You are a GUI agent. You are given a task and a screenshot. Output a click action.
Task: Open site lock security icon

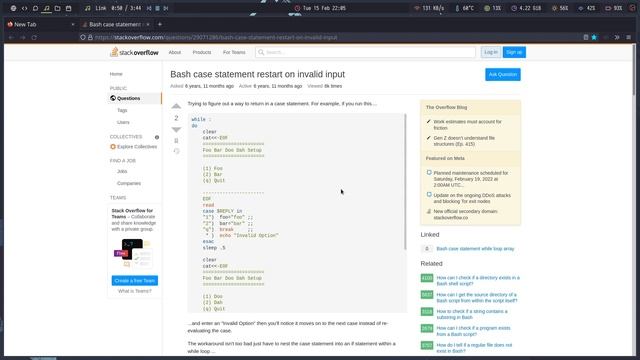(x=90, y=37)
